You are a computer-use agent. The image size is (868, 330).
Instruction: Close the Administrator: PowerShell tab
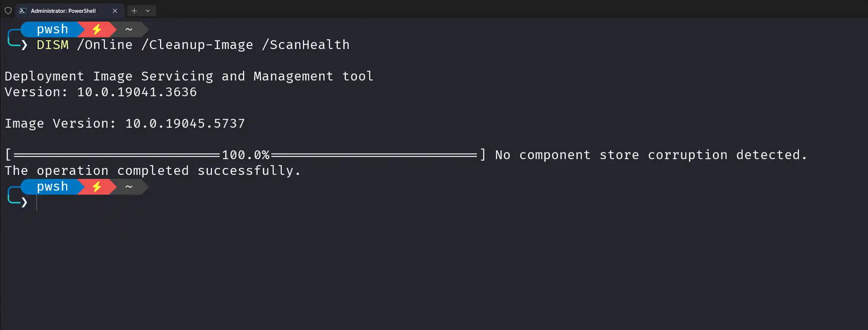tap(115, 11)
